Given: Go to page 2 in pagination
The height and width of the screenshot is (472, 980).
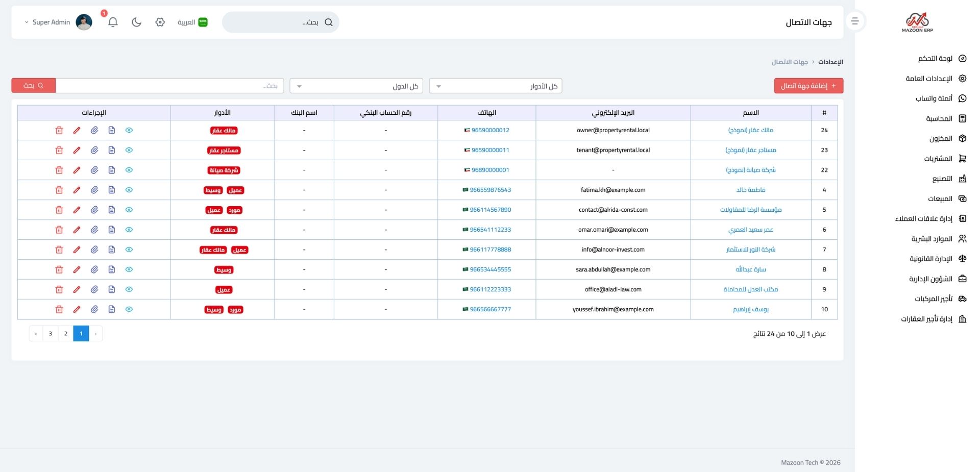Looking at the screenshot, I should 66,333.
